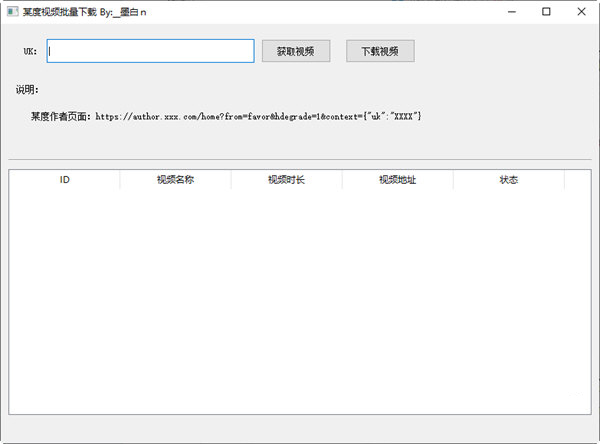The width and height of the screenshot is (600, 444).
Task: Click the UK input field
Action: [x=150, y=51]
